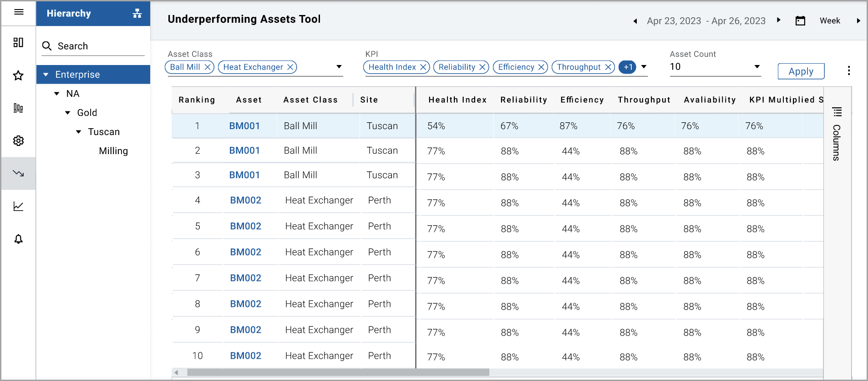Screen dimensions: 868x381
Task: Open the Columns side panel tab
Action: [x=837, y=136]
